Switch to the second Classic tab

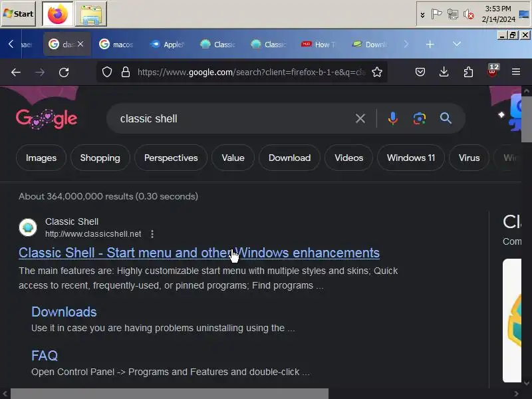269,44
